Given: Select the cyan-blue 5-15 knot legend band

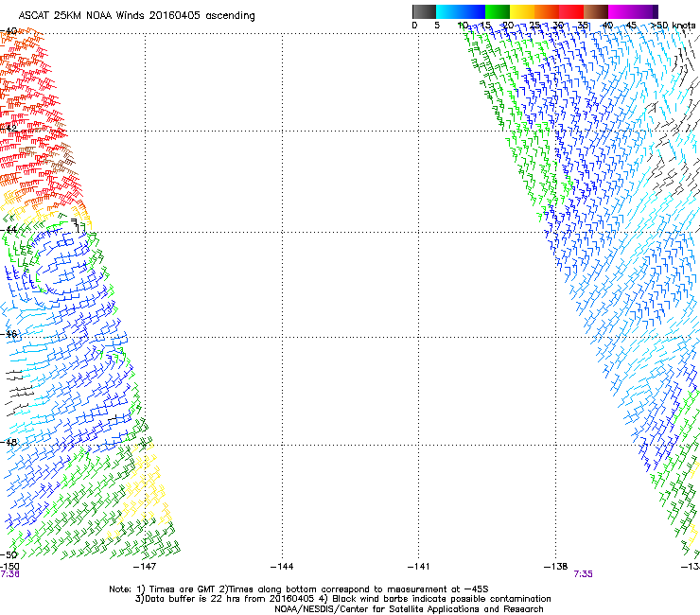Looking at the screenshot, I should (x=461, y=11).
